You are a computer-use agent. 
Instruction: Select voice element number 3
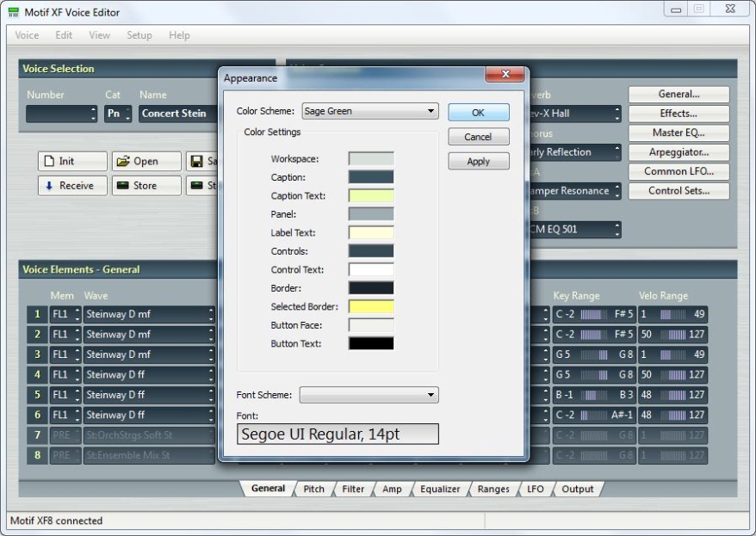point(37,354)
